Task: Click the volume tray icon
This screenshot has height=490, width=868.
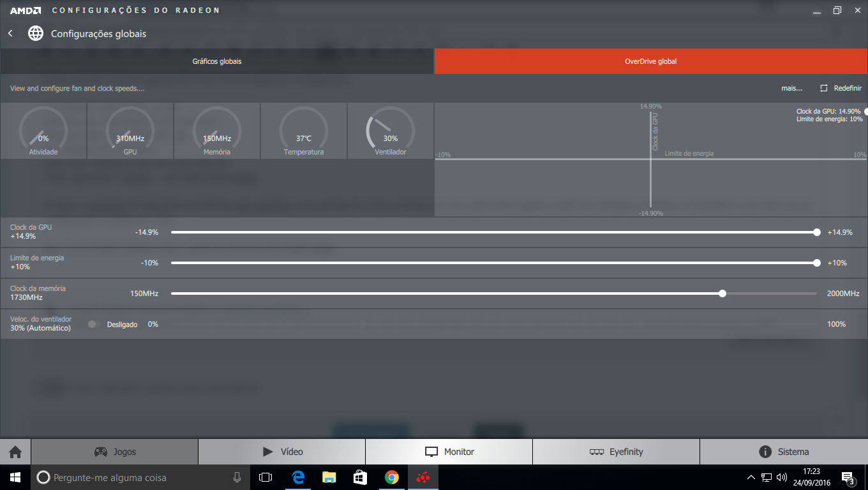Action: (782, 477)
